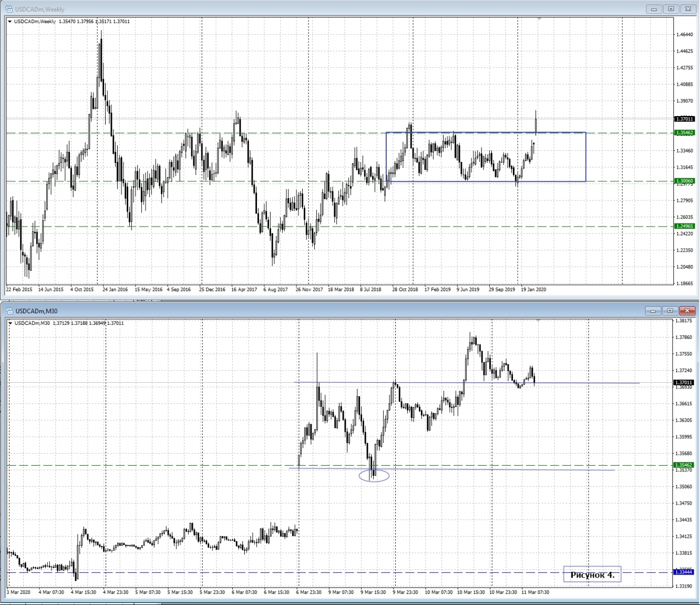Click the 'Рисунок 4.' text label
Viewport: 700px width, 605px height.
[592, 575]
